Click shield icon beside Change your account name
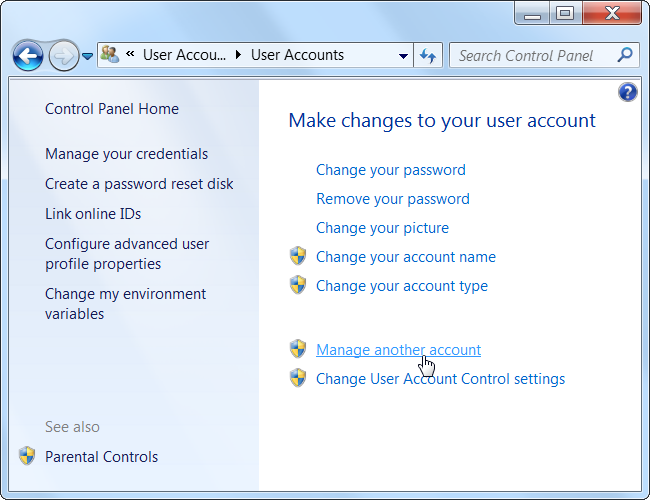This screenshot has height=500, width=650. tap(298, 257)
